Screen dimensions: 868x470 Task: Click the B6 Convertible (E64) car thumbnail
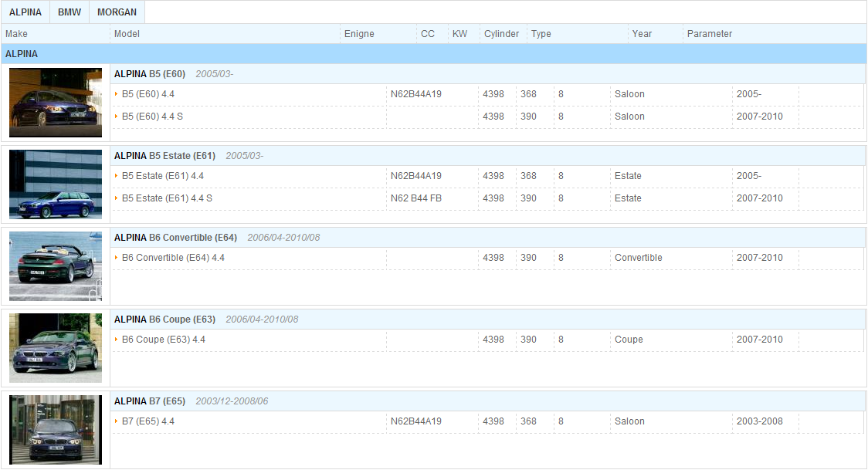pos(56,266)
